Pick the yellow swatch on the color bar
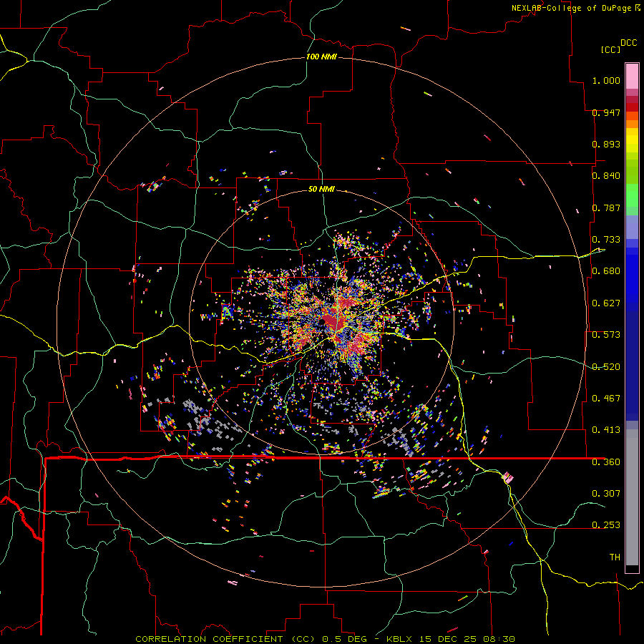This screenshot has width=644, height=644. coord(632,140)
